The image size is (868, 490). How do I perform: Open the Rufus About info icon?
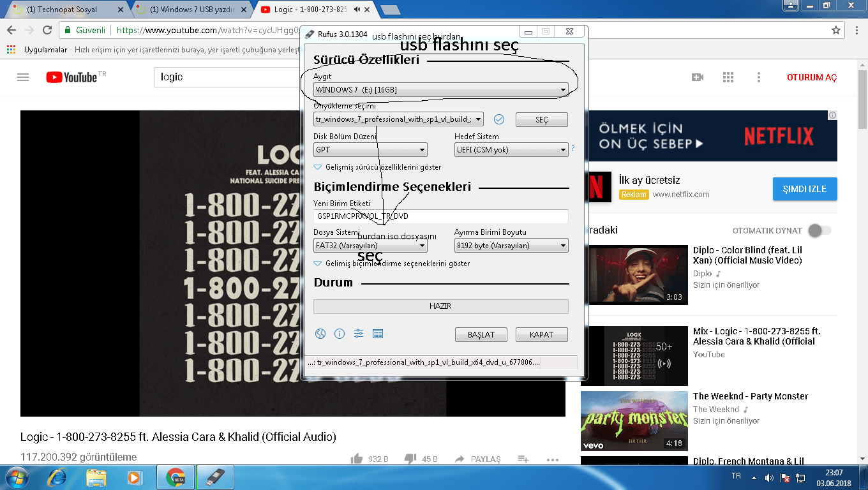(340, 334)
